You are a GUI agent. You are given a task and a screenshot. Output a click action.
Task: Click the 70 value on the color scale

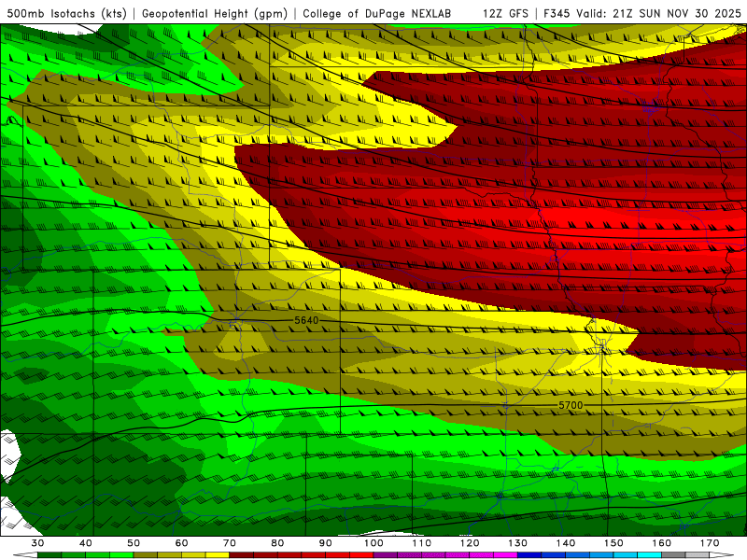click(230, 543)
